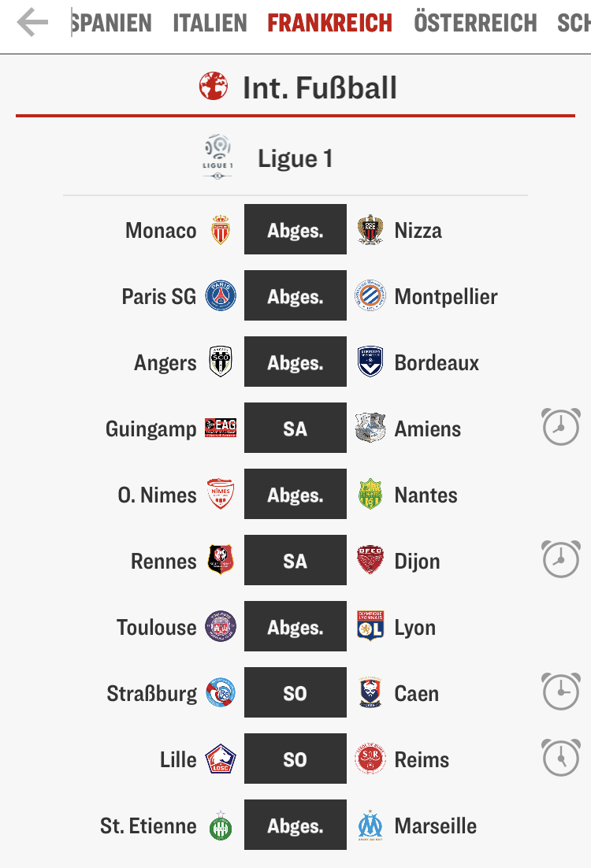Go back using the left arrow
The width and height of the screenshot is (591, 868).
pos(32,23)
